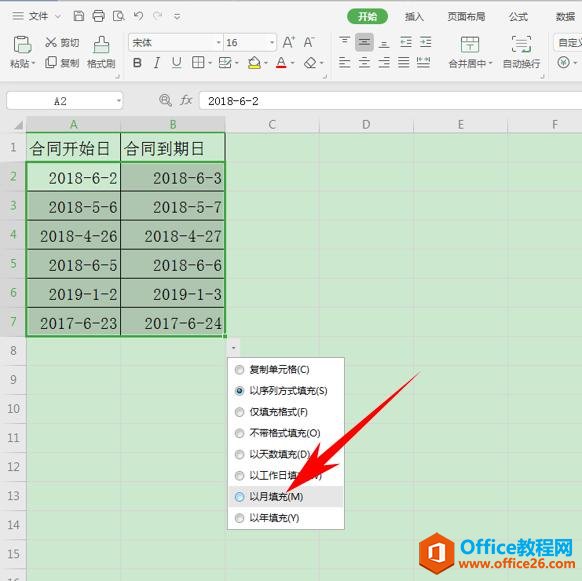Align text to top
Image resolution: width=582 pixels, height=581 pixels.
click(344, 42)
